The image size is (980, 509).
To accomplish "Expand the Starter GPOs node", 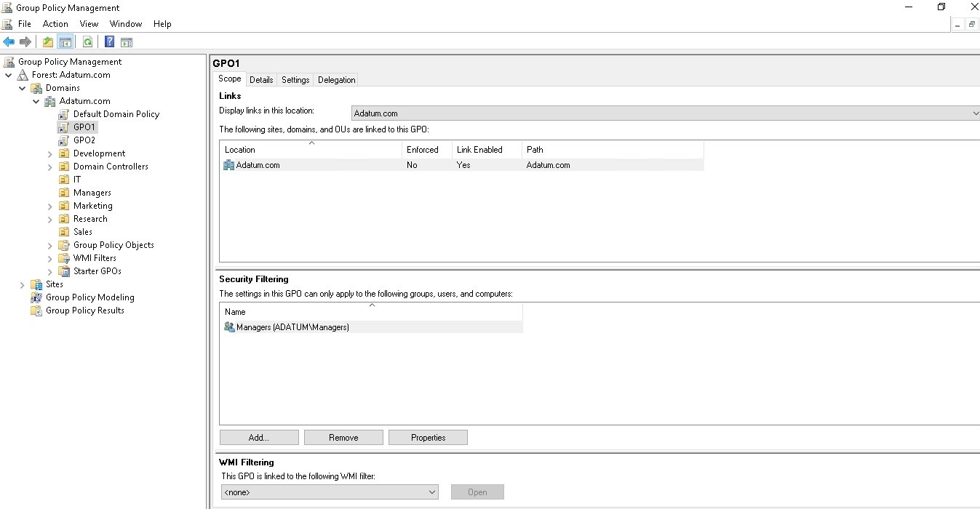I will pos(50,271).
